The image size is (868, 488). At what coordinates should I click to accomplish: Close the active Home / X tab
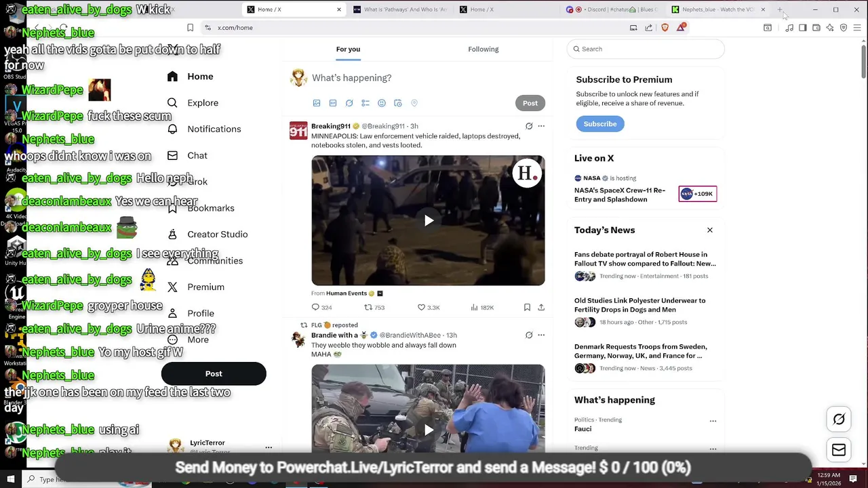tap(339, 9)
